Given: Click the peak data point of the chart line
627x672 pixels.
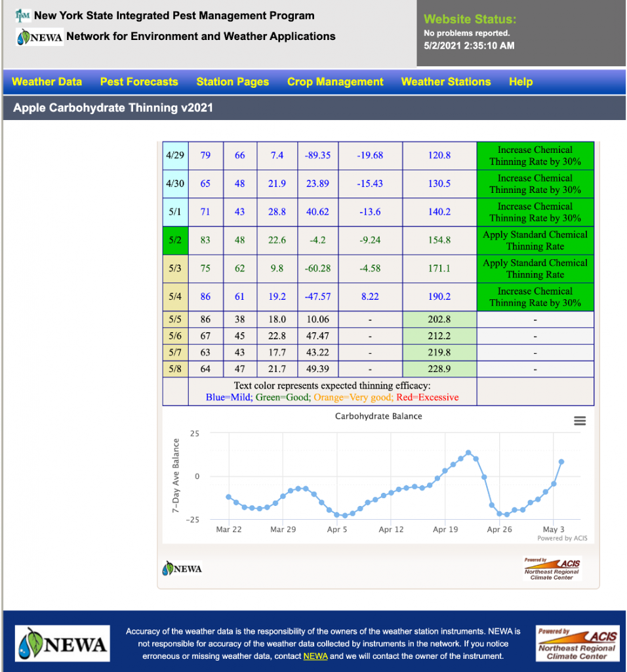Looking at the screenshot, I should [468, 453].
